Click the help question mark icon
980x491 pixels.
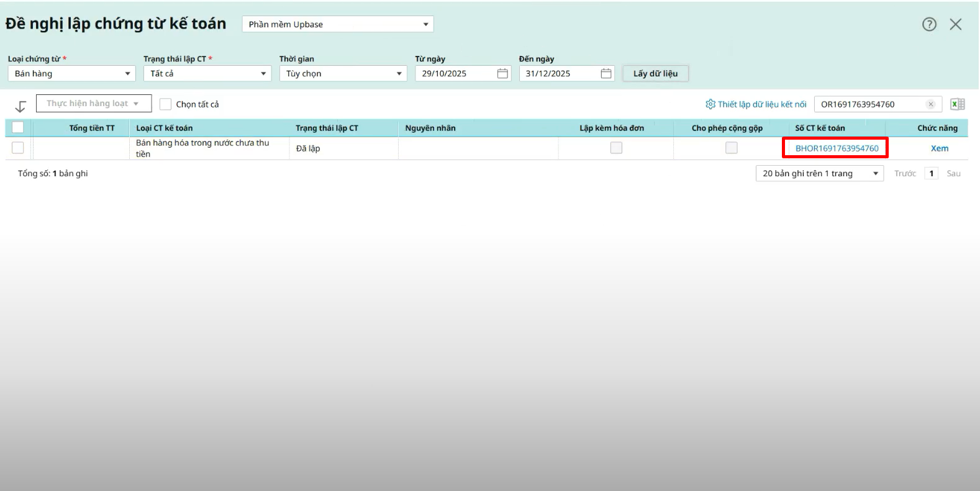(929, 24)
